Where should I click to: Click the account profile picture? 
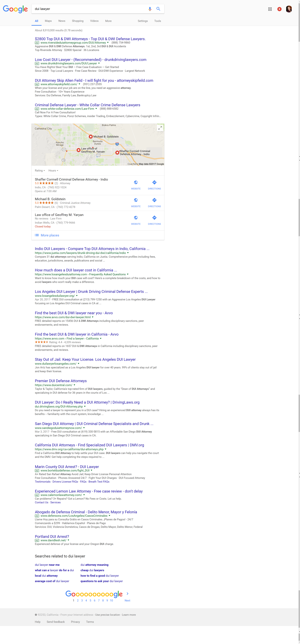289,9
